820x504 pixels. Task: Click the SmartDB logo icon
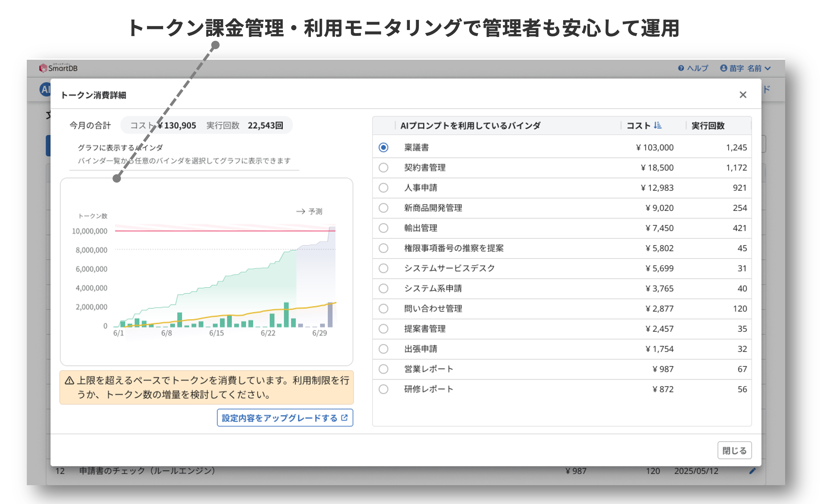coord(43,68)
